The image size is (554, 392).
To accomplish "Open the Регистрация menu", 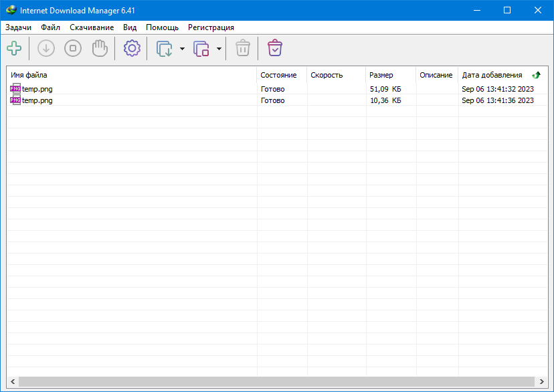I will (211, 27).
